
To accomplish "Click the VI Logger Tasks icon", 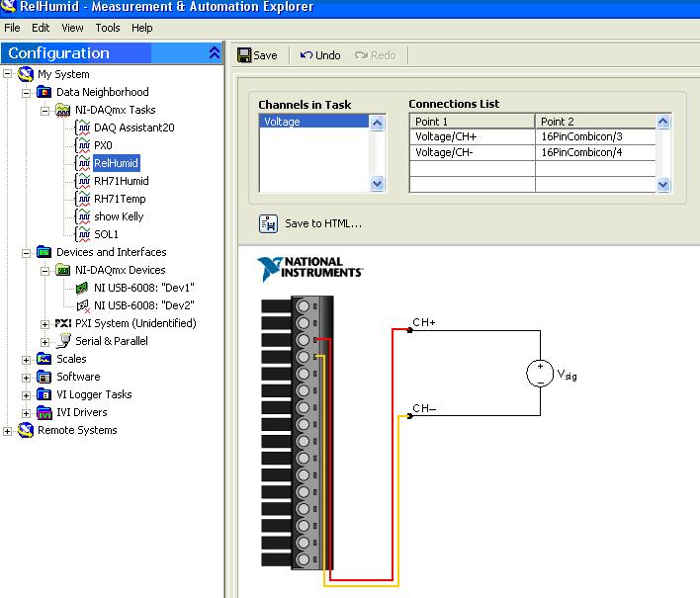I will click(44, 394).
